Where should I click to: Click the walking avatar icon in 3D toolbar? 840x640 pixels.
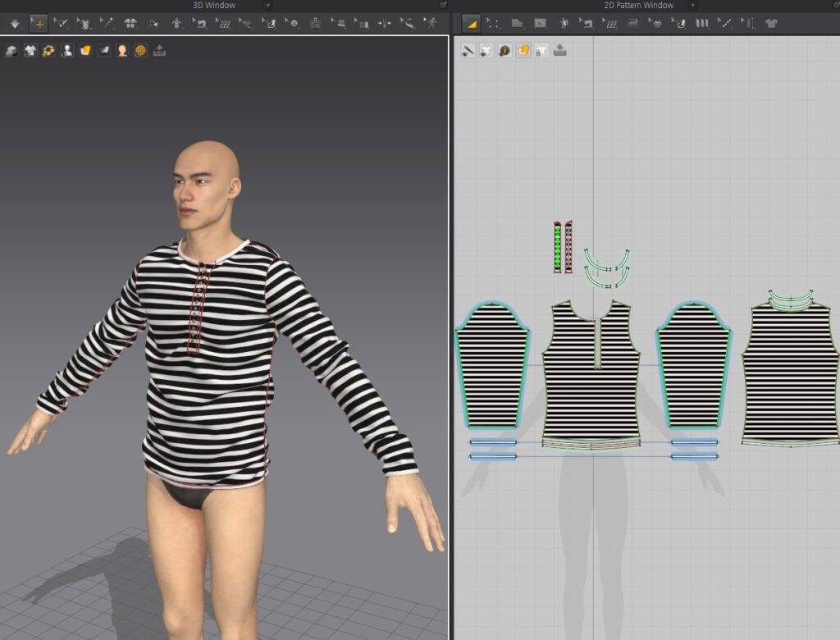click(430, 23)
